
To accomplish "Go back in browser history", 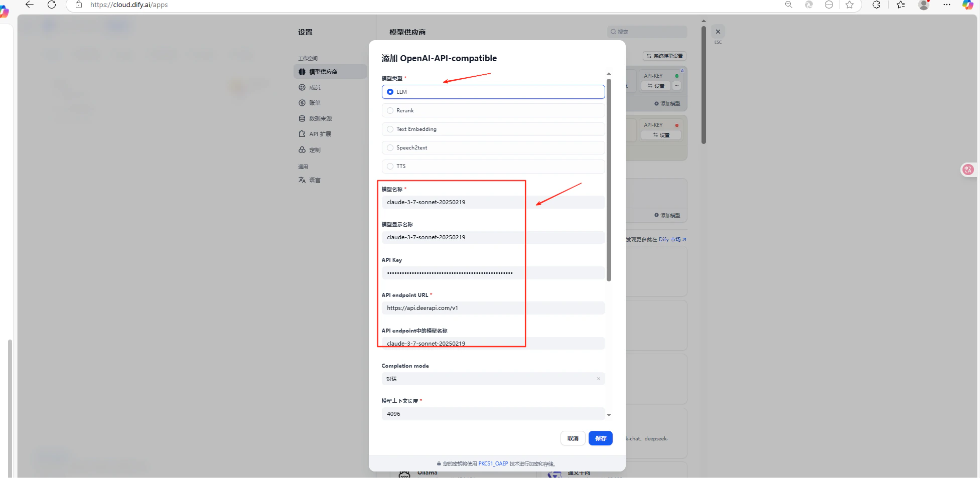I will [x=30, y=5].
